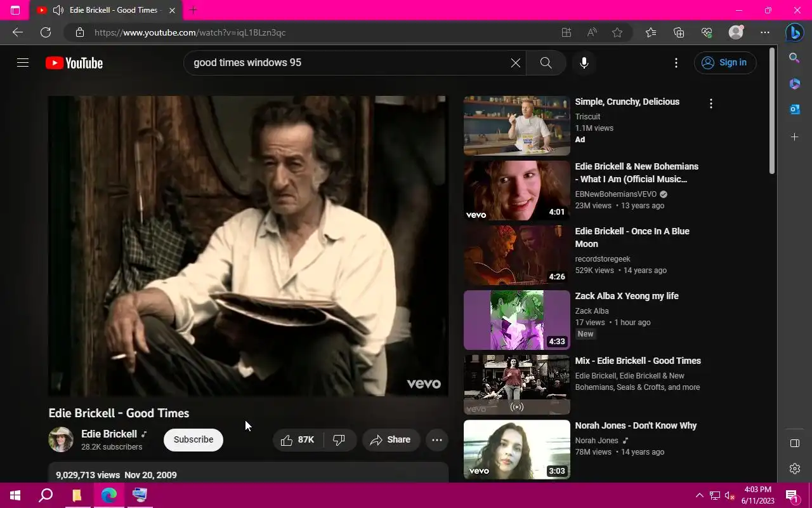Open the Triscuit ad options menu
The image size is (812, 508).
[x=711, y=104]
